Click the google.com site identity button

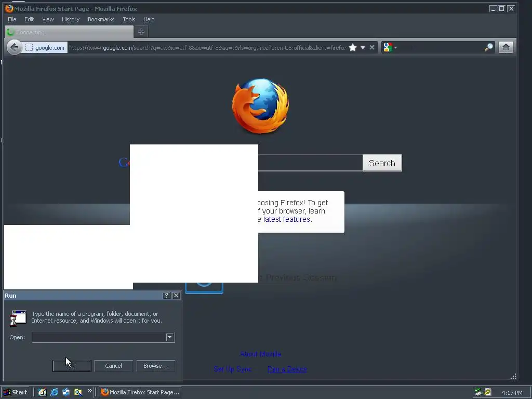(x=45, y=48)
